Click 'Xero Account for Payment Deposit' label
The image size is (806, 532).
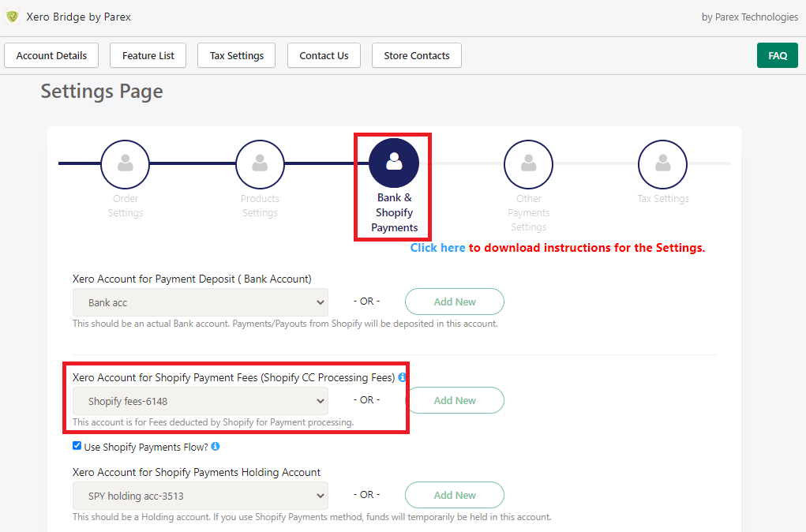point(192,279)
